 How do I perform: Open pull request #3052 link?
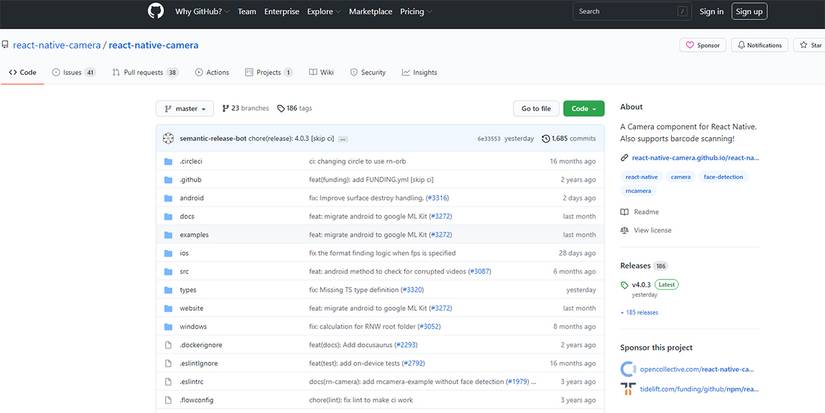[x=429, y=327]
